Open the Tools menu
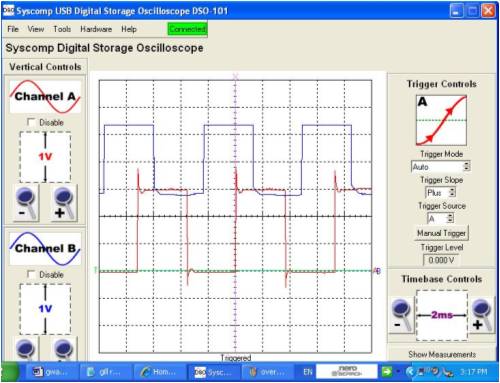500x383 pixels. (62, 29)
